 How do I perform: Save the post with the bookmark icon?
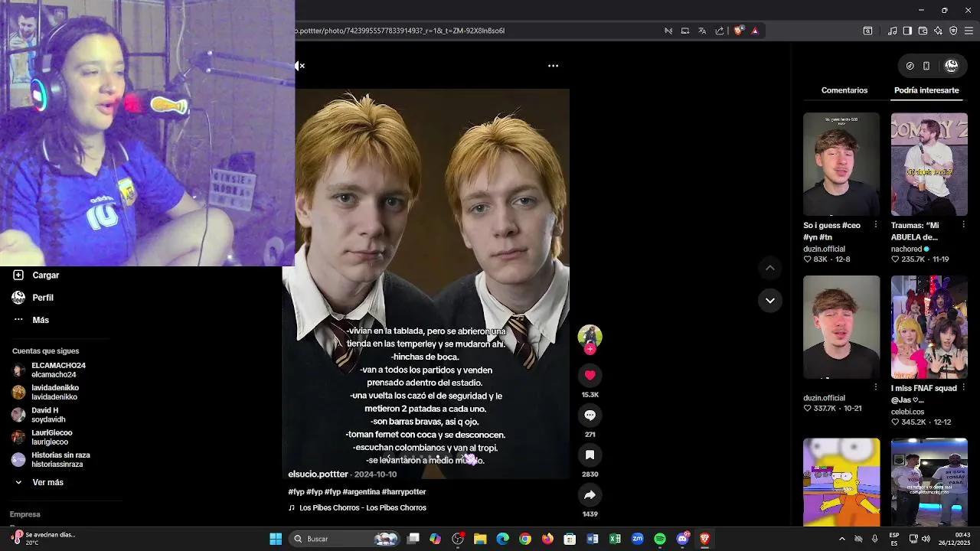tap(590, 455)
